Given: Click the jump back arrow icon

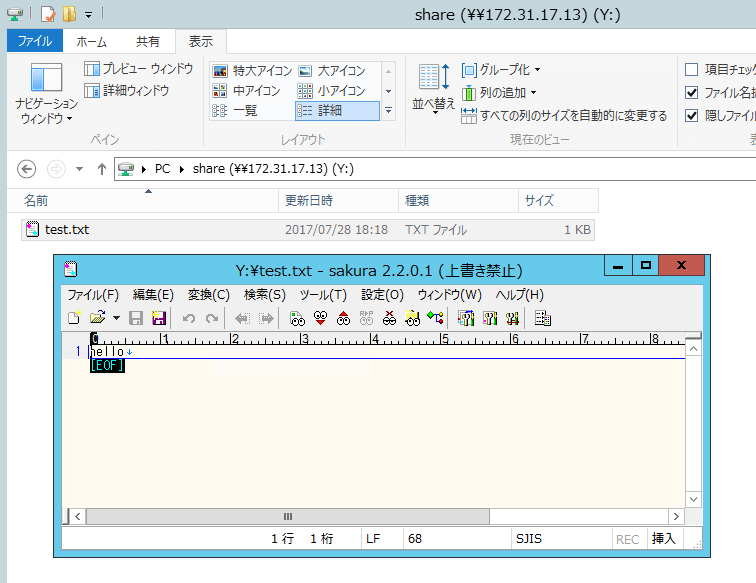Looking at the screenshot, I should click(243, 318).
